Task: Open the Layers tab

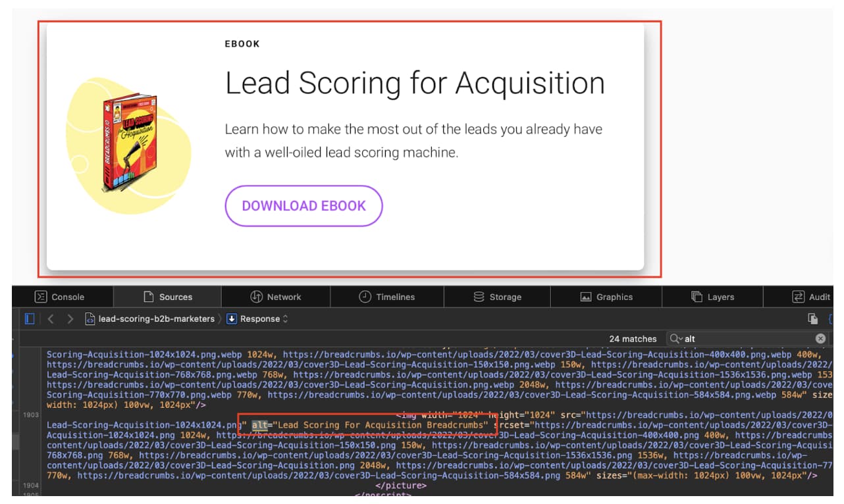Action: (712, 297)
